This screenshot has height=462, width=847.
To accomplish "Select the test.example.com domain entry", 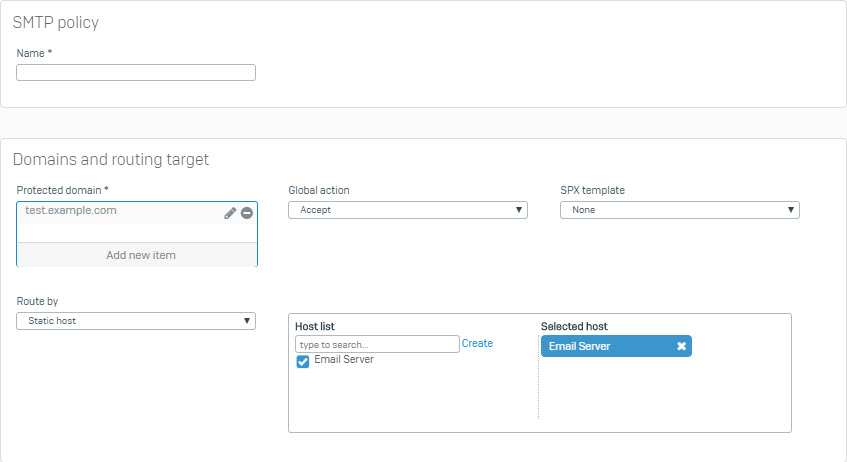I will (71, 210).
